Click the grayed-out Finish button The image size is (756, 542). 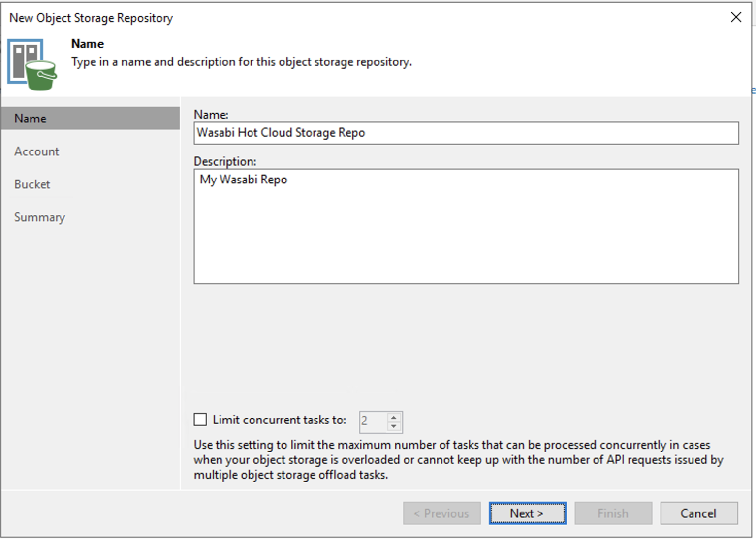tap(613, 513)
